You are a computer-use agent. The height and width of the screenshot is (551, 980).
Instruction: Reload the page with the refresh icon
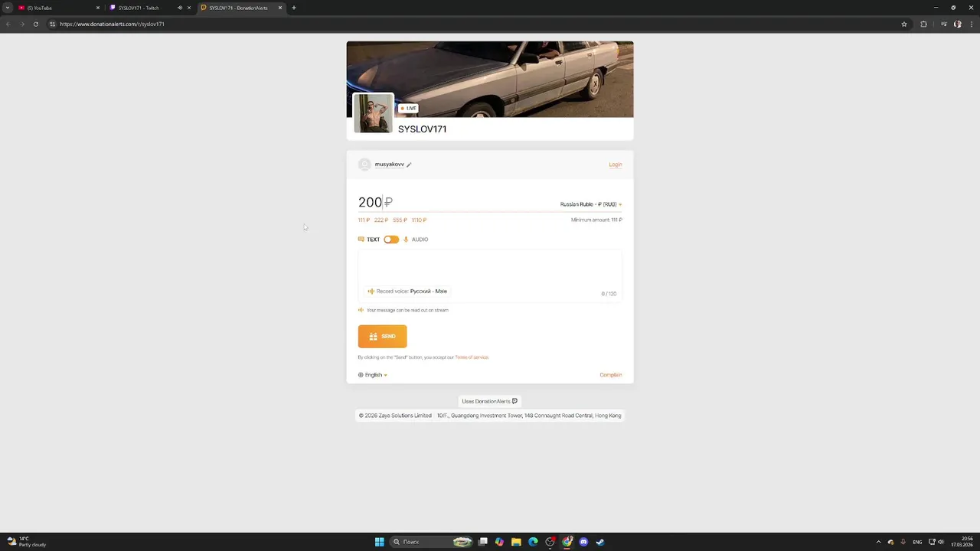[35, 24]
